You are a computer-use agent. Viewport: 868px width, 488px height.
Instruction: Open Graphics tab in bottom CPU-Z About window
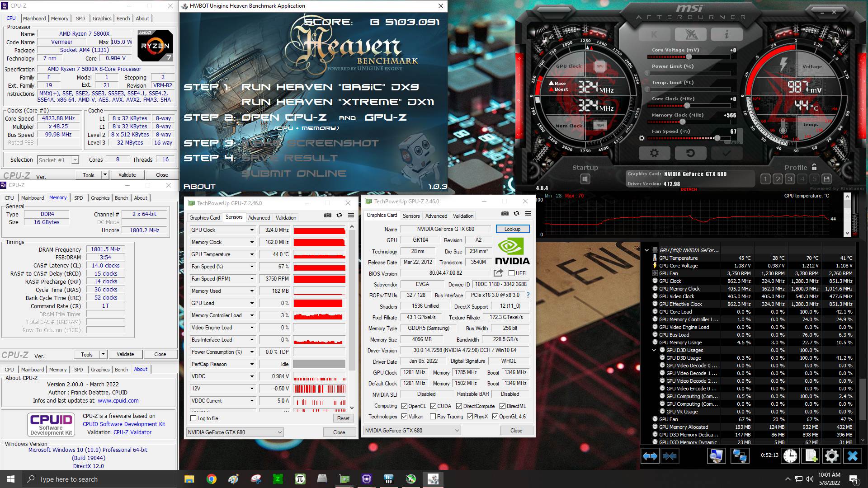tap(100, 370)
